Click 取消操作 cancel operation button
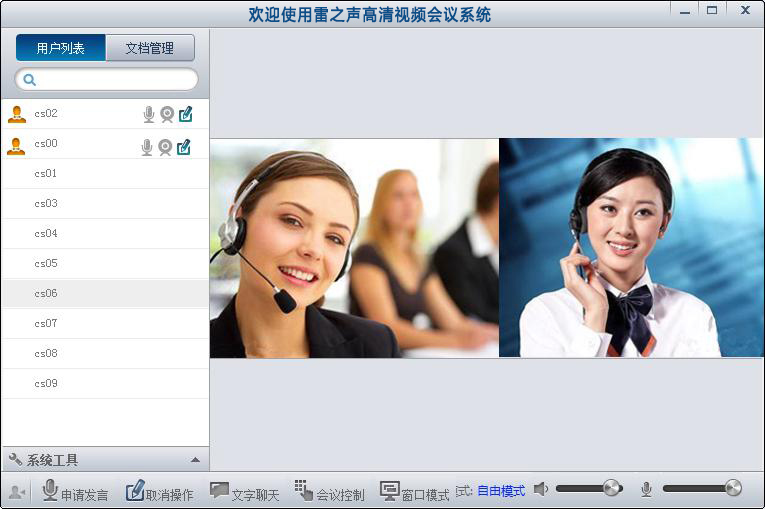Viewport: 765px width, 509px height. pos(159,490)
